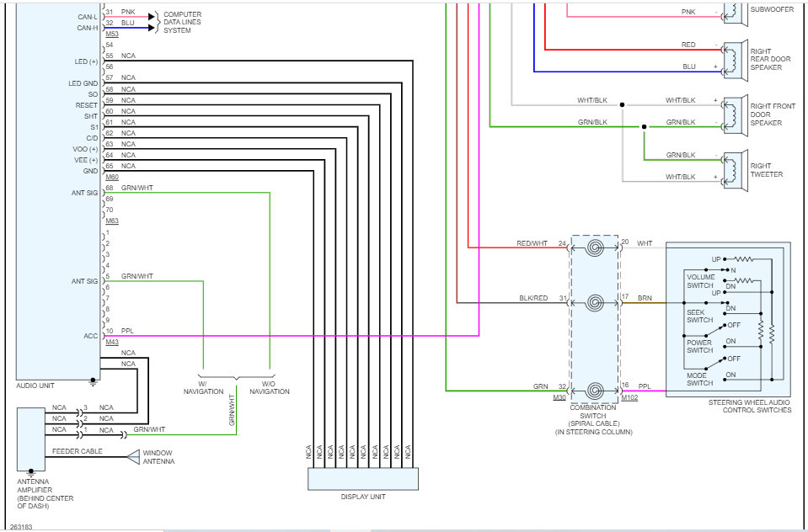This screenshot has height=532, width=808.
Task: Click the magenta ACC PPL wire
Action: click(292, 336)
